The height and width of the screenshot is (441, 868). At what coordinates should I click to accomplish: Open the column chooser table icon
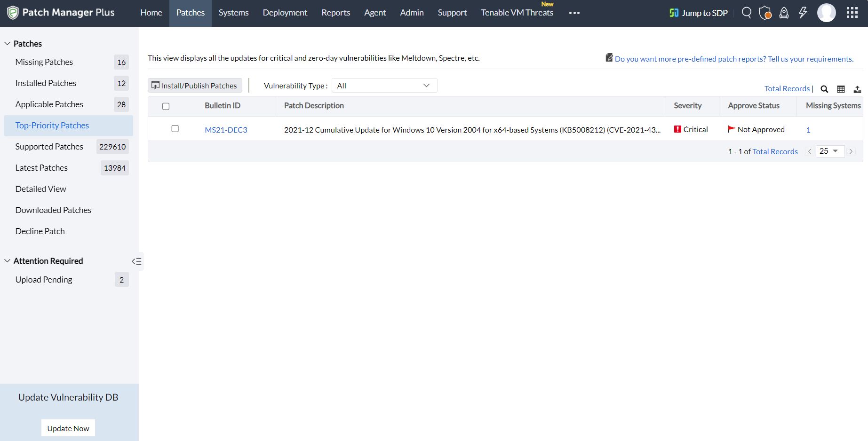(x=841, y=89)
